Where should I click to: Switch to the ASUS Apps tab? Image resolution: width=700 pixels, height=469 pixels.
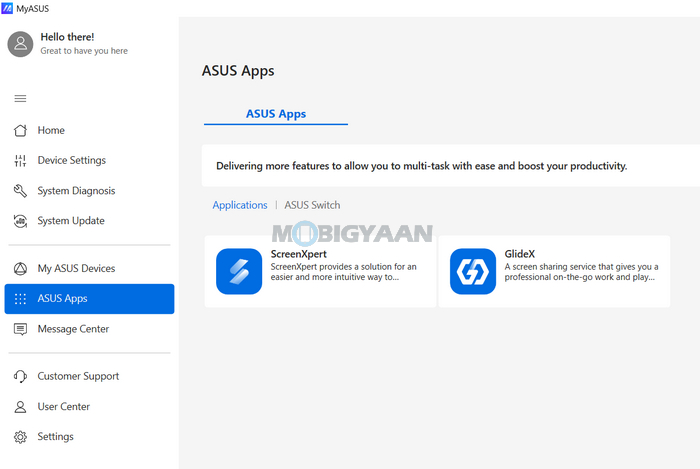click(x=276, y=114)
